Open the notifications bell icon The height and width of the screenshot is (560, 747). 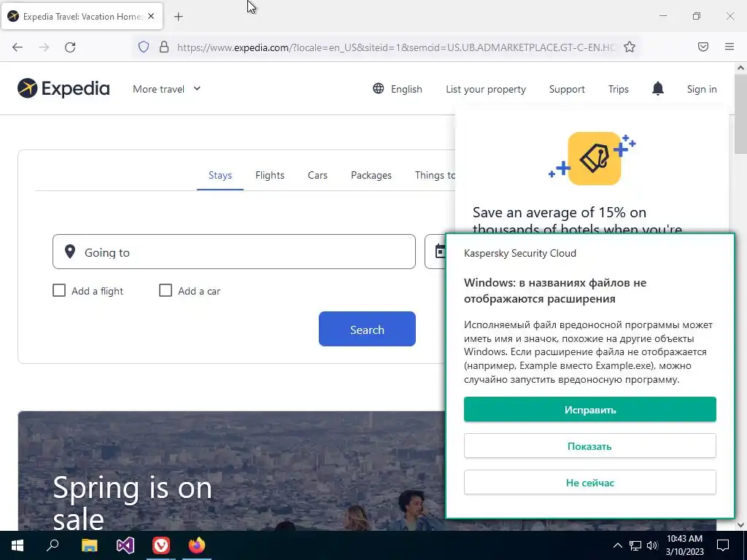(658, 88)
